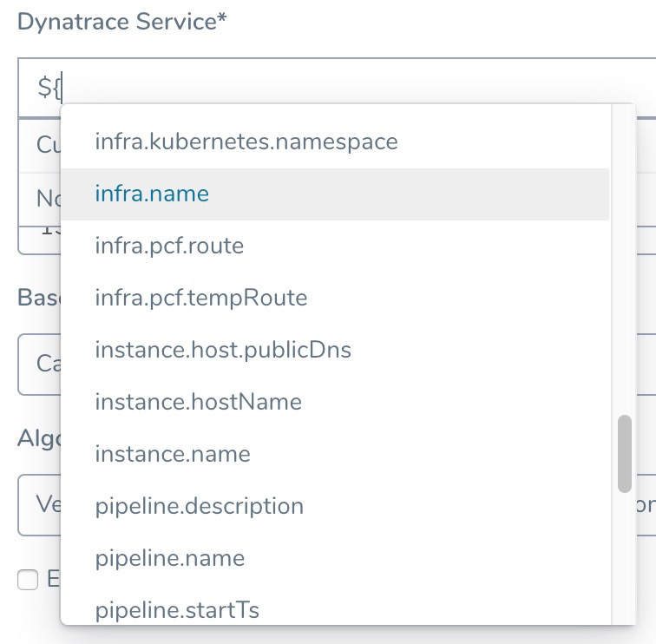
Task: Choose the highlighted infra.name option
Action: 335,194
